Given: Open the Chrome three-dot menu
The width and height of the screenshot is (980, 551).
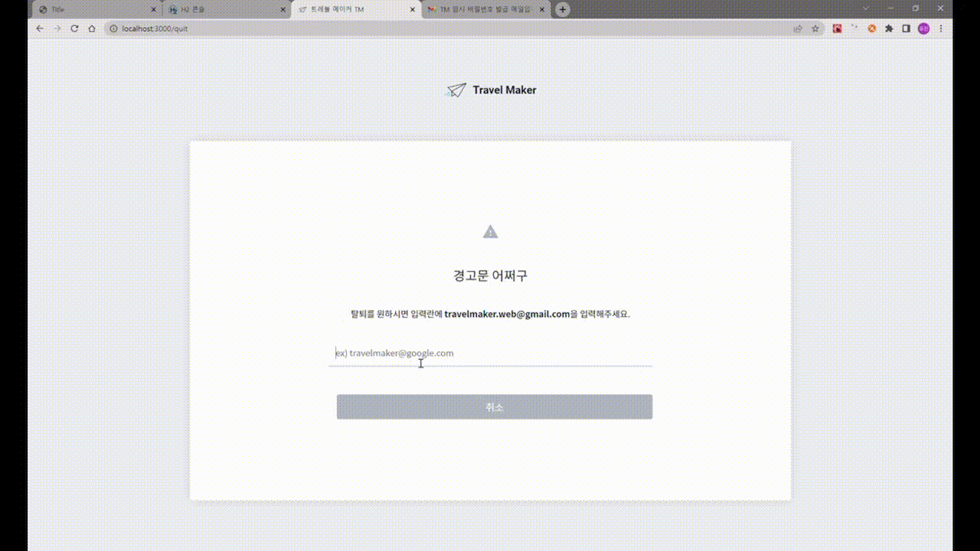Looking at the screenshot, I should pyautogui.click(x=941, y=28).
